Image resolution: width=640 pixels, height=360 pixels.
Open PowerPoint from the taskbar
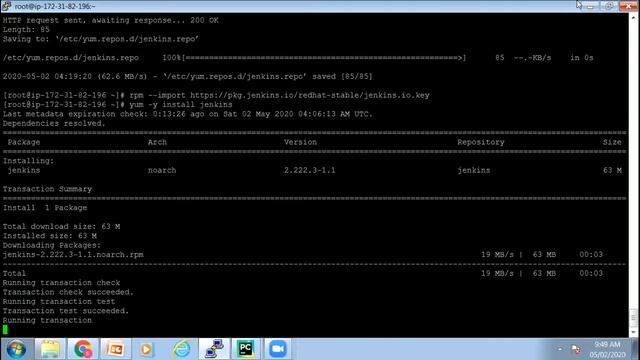[116, 349]
